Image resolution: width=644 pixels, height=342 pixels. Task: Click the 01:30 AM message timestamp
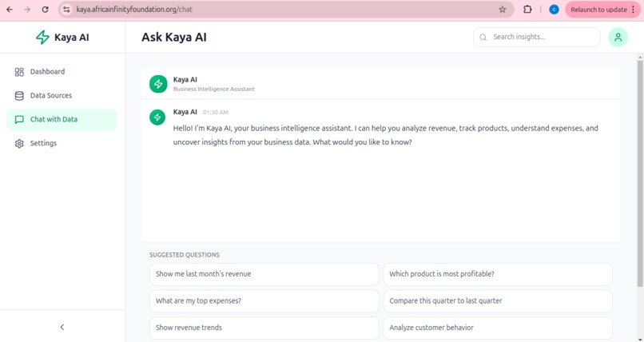215,112
